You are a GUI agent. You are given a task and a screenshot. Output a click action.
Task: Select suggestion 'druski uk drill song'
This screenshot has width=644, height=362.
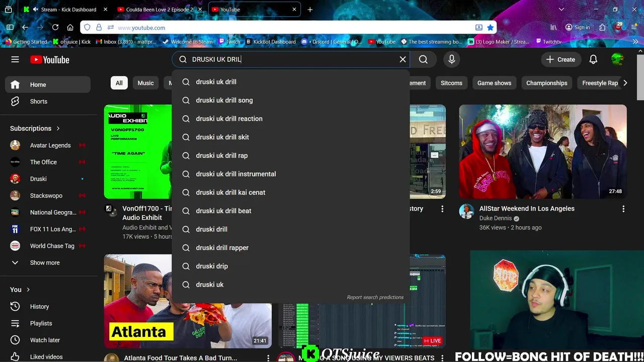coord(291,100)
